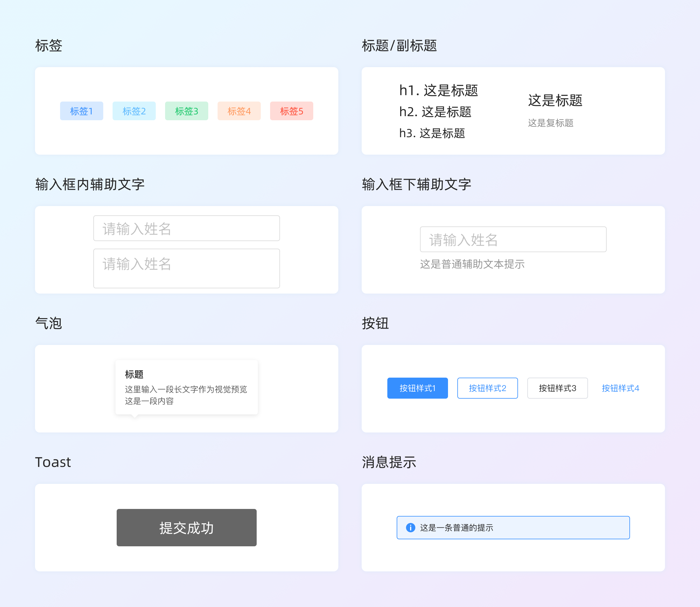Click the 提交成功 toast message
700x607 pixels.
pyautogui.click(x=186, y=527)
